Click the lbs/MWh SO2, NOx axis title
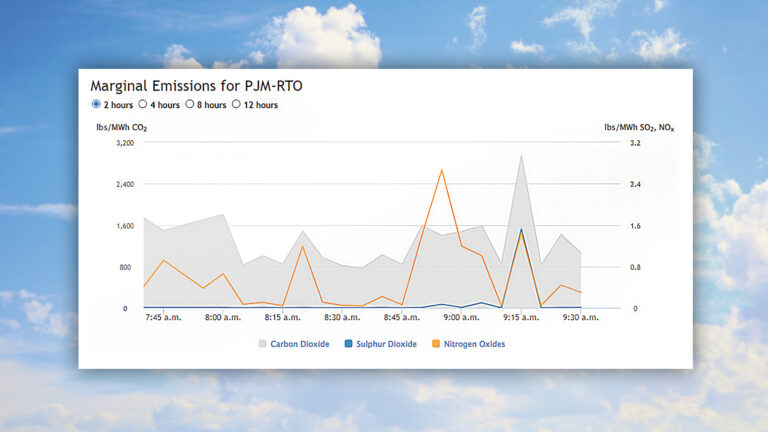 click(x=639, y=128)
